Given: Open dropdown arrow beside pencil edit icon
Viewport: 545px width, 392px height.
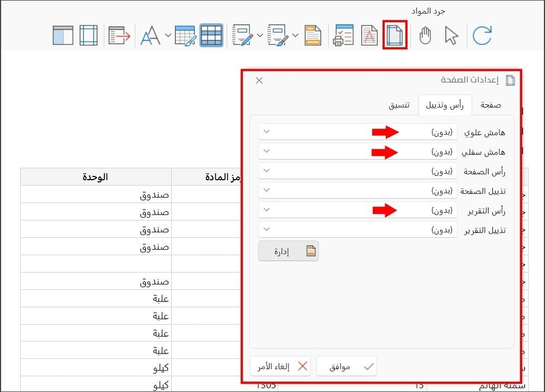Looking at the screenshot, I should click(x=260, y=35).
